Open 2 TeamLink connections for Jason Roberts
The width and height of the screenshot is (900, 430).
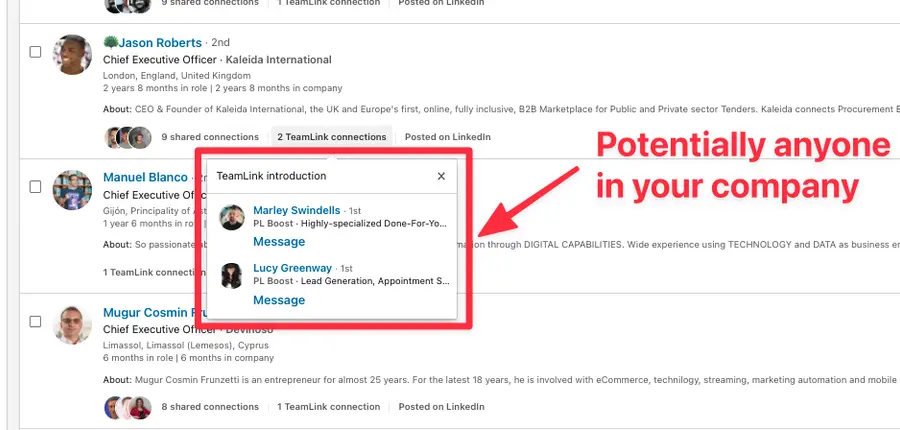pos(332,137)
